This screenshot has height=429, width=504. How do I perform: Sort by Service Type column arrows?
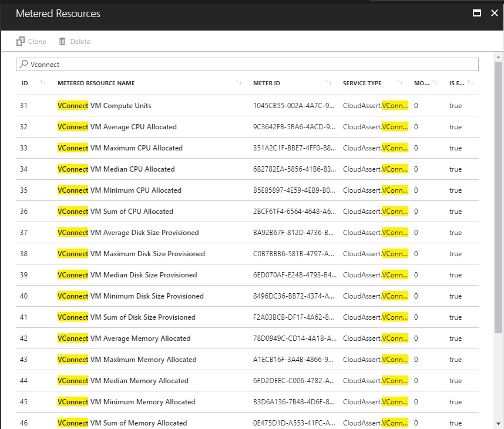tap(399, 83)
